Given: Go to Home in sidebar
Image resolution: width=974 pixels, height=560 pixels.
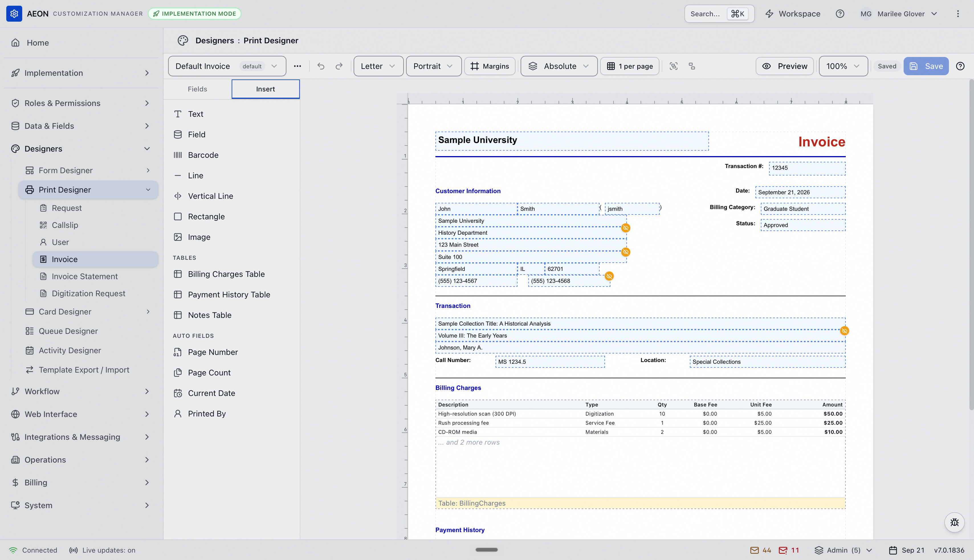Looking at the screenshot, I should tap(81, 43).
